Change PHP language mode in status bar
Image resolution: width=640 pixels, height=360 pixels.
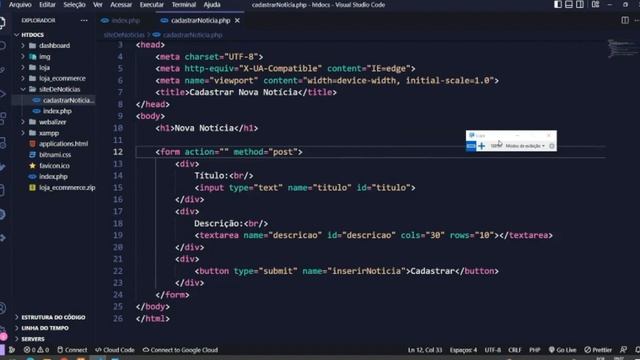pos(535,350)
